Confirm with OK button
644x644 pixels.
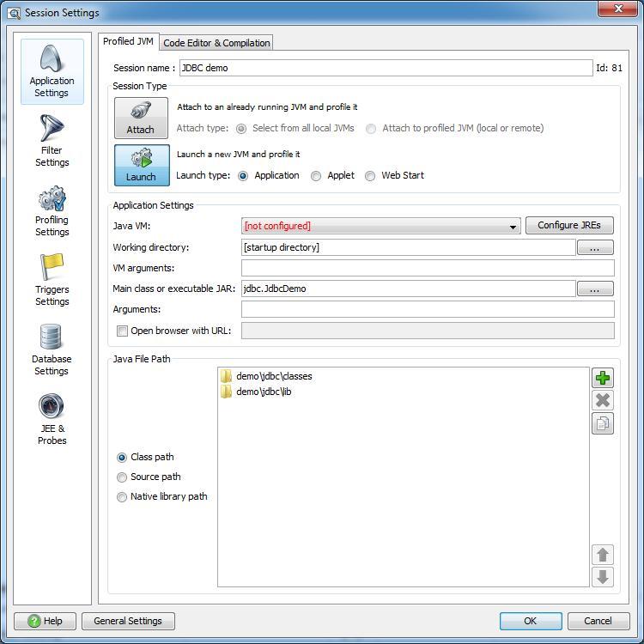531,621
